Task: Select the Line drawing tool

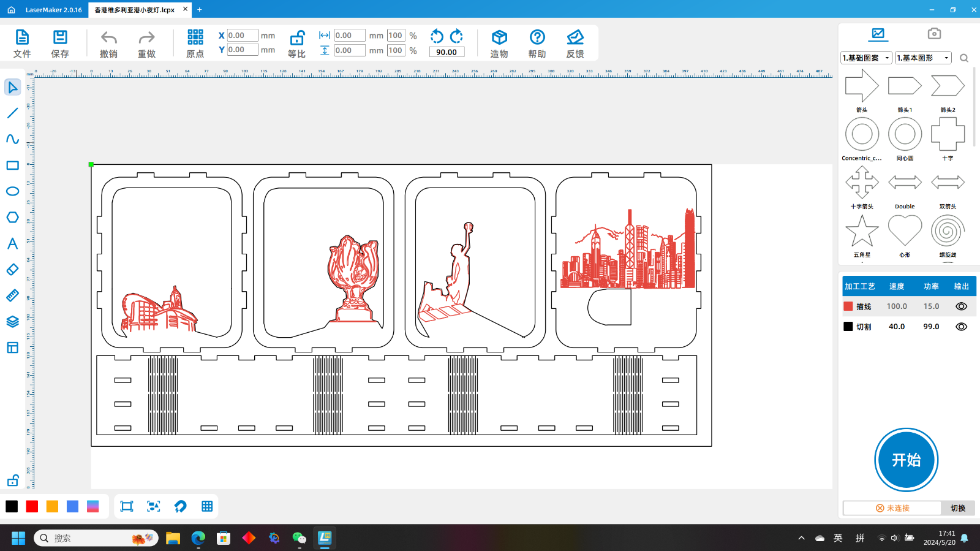Action: click(12, 113)
